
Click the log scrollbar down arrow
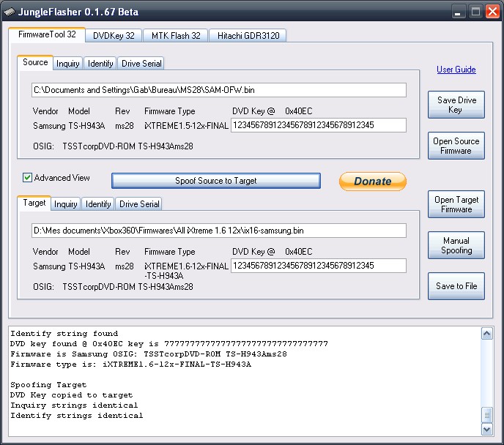coord(486,430)
